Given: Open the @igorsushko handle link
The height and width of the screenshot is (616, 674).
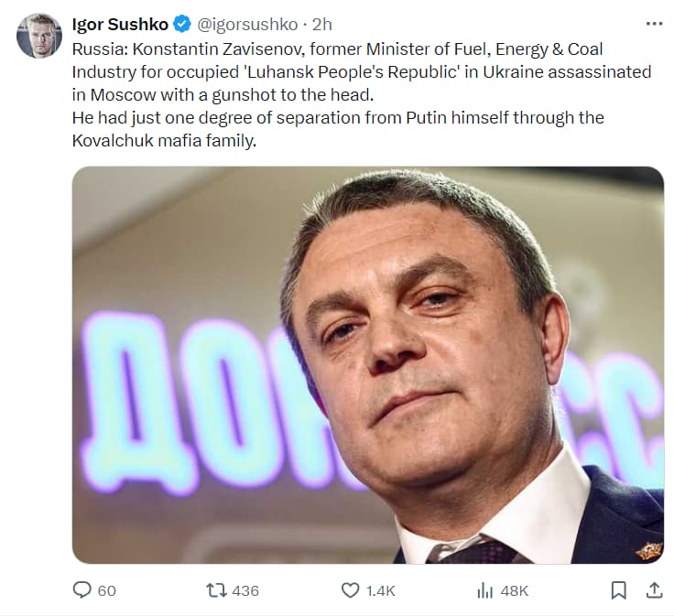Looking at the screenshot, I should [245, 25].
